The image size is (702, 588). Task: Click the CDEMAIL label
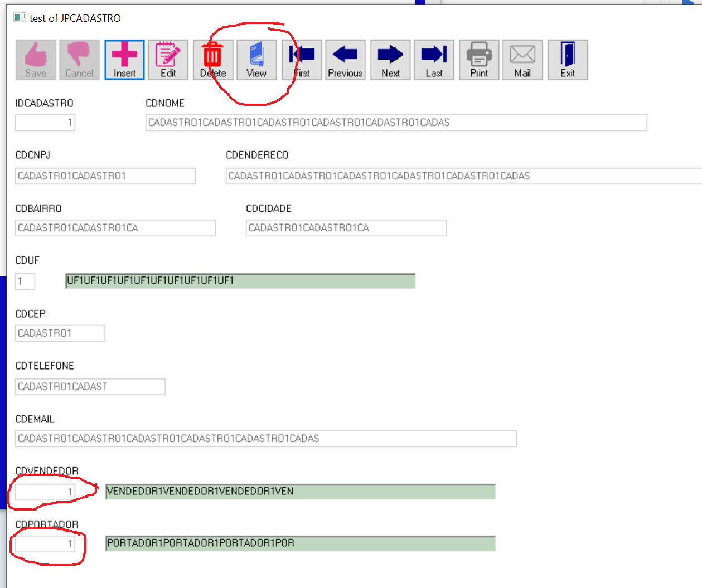pyautogui.click(x=35, y=419)
